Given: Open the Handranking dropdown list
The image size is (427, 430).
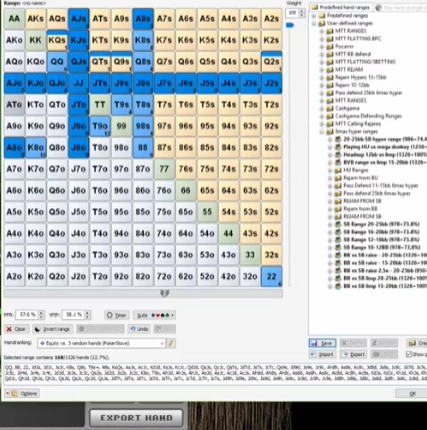Looking at the screenshot, I should 101,343.
